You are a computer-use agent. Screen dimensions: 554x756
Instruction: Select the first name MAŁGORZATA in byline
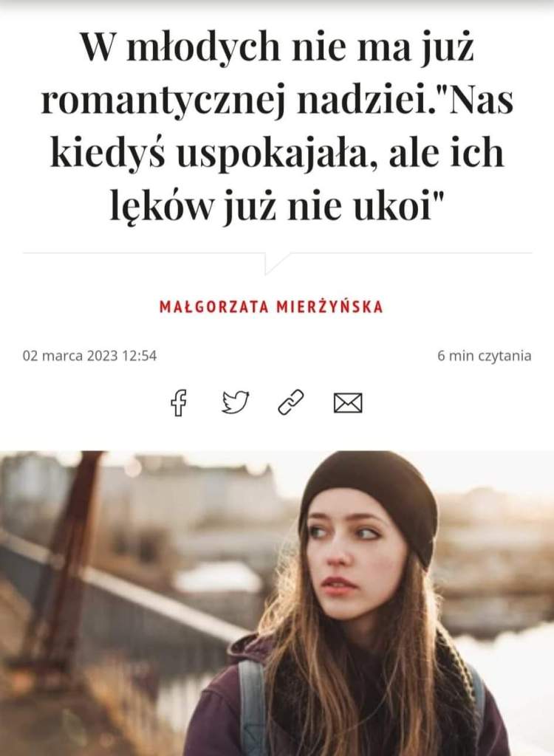coord(213,306)
